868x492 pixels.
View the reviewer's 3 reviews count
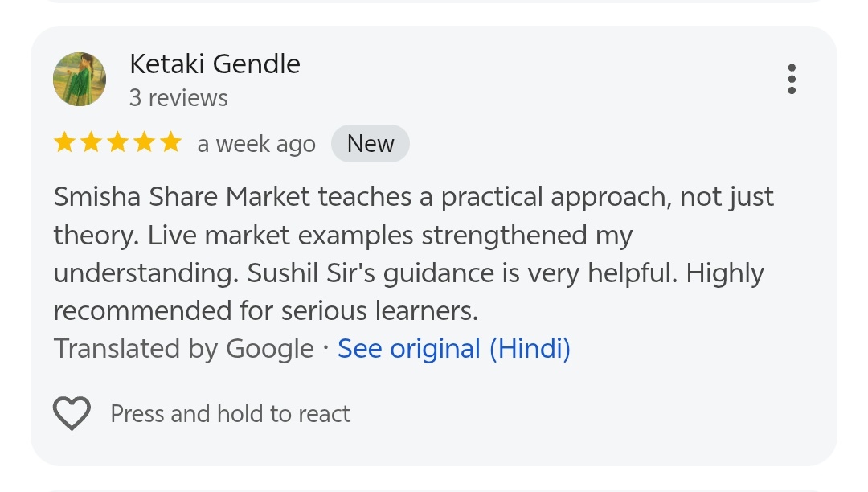(178, 98)
